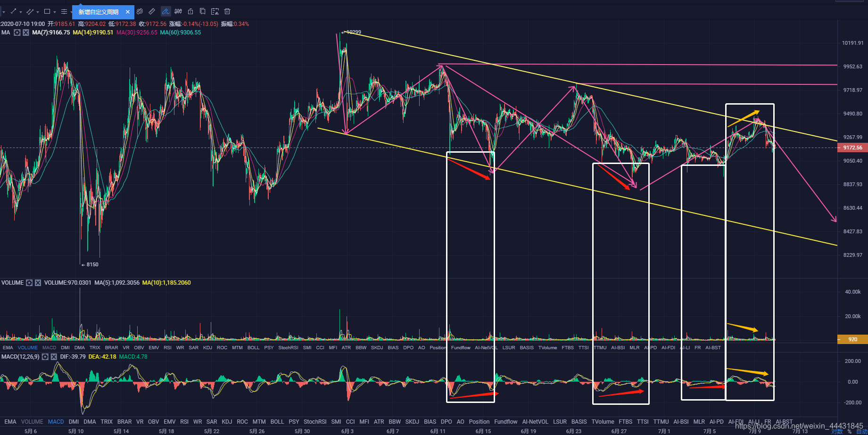Select the rectangle shape drawing tool

(x=47, y=11)
